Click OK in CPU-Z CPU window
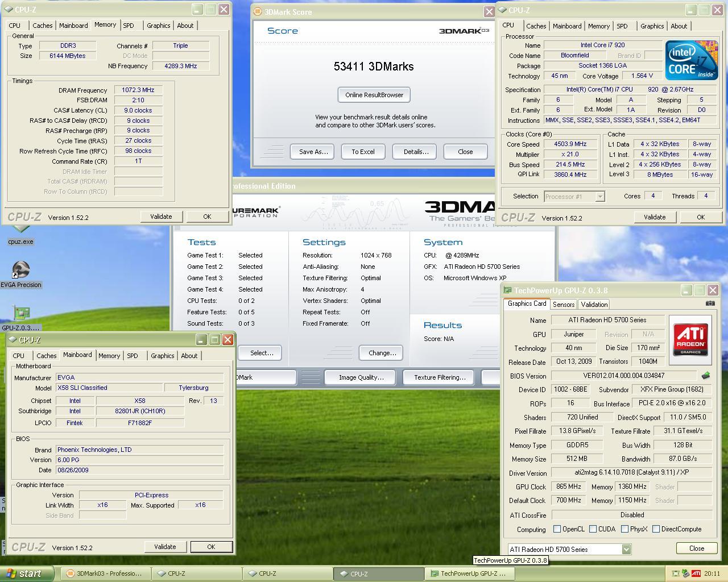728x582 pixels. tap(701, 217)
